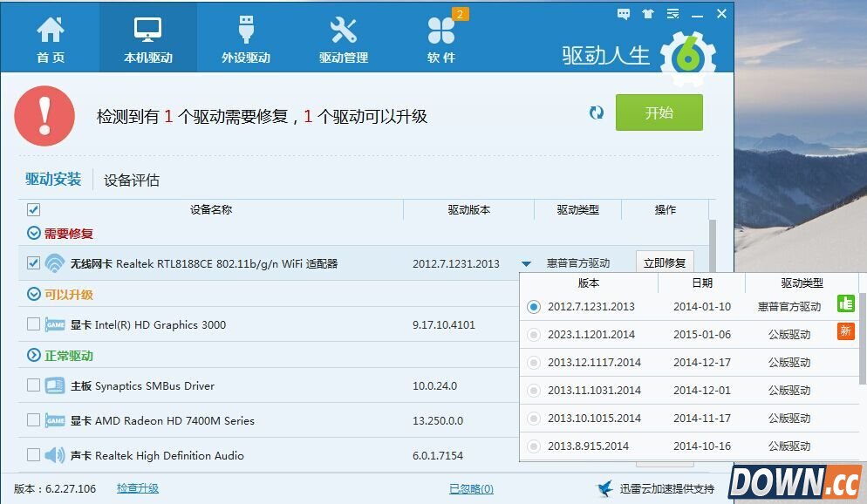
Task: Collapse the 可以升级 section
Action: 34,295
